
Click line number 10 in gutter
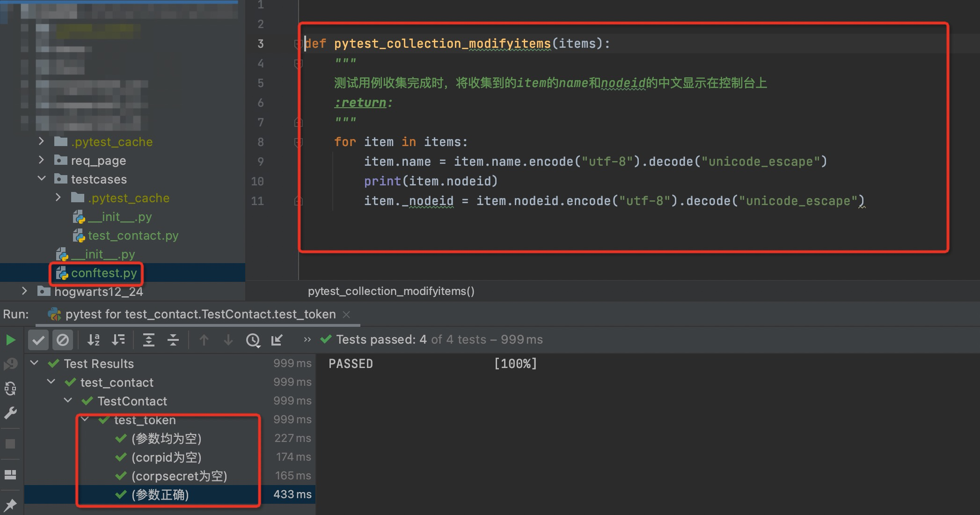click(x=257, y=181)
